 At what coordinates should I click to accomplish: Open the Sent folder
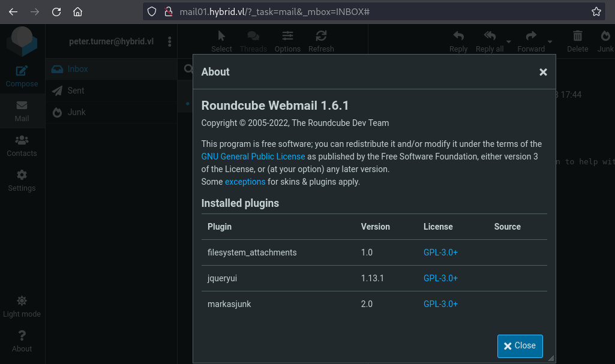pyautogui.click(x=112, y=91)
